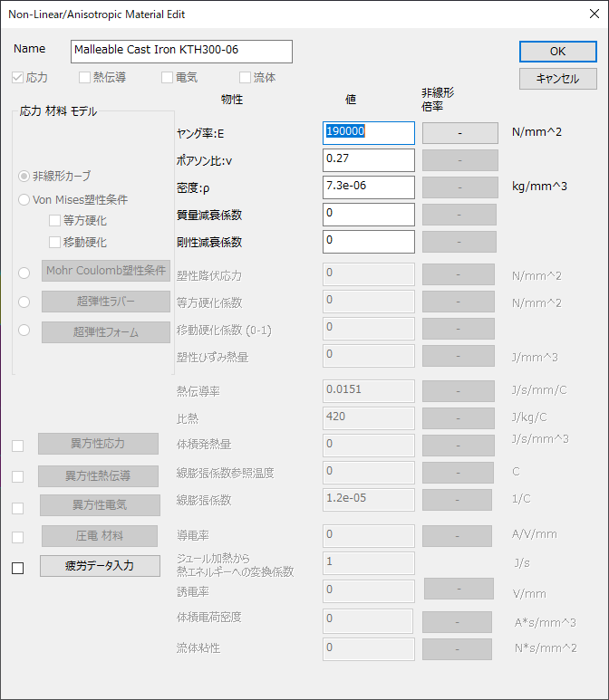Viewport: 609px width, 700px height.
Task: Click the キャンセル button
Action: pyautogui.click(x=557, y=79)
